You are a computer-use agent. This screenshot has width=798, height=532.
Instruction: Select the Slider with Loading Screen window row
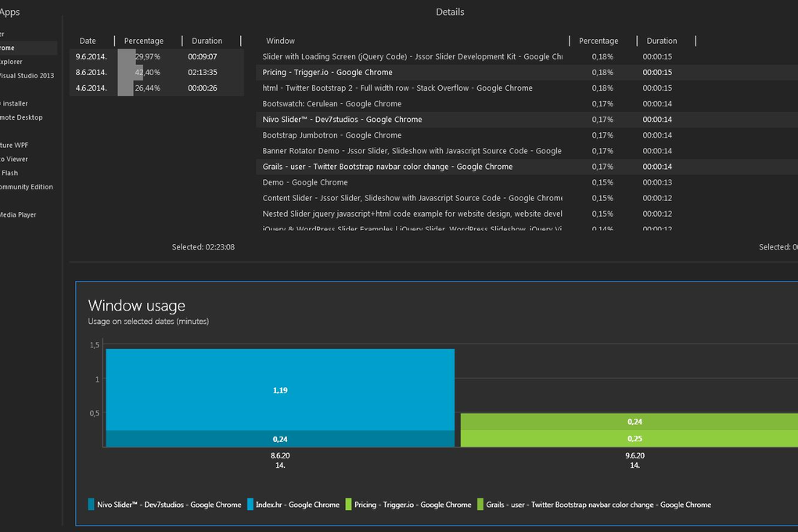pyautogui.click(x=527, y=56)
